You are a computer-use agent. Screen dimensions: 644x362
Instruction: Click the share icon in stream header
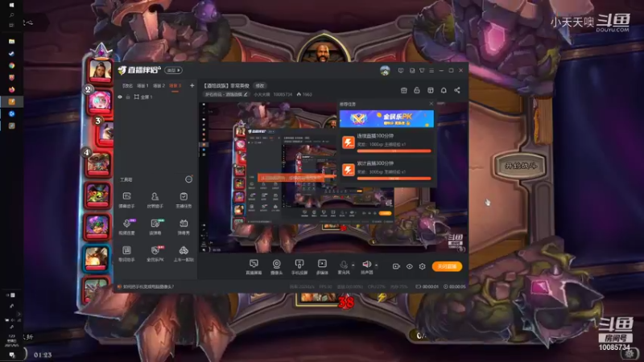click(x=457, y=90)
